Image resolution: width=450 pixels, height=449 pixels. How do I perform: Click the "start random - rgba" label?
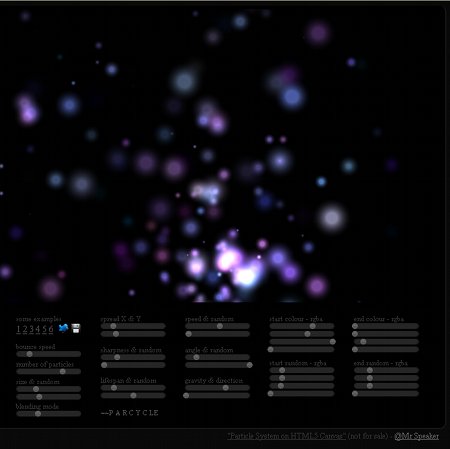[x=298, y=363]
